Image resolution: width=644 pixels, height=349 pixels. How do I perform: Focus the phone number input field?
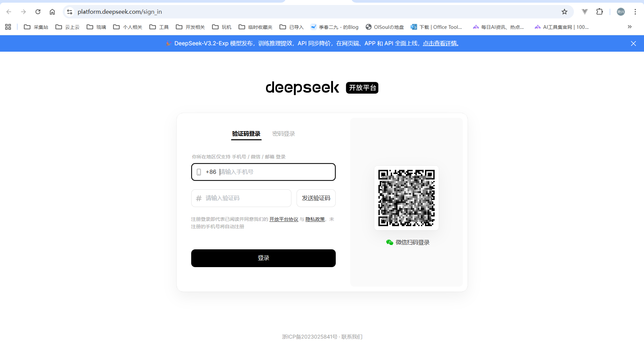tap(275, 172)
